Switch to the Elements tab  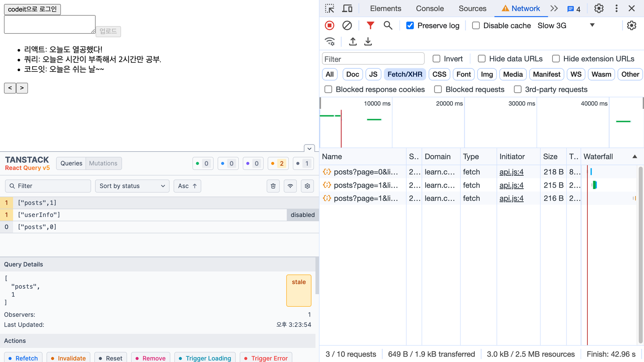point(385,9)
